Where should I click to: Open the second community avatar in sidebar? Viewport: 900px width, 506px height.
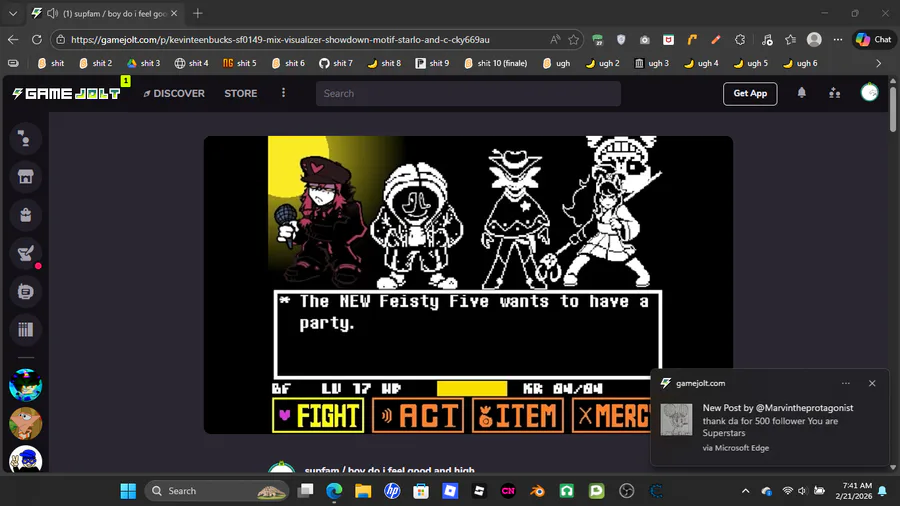pyautogui.click(x=25, y=423)
